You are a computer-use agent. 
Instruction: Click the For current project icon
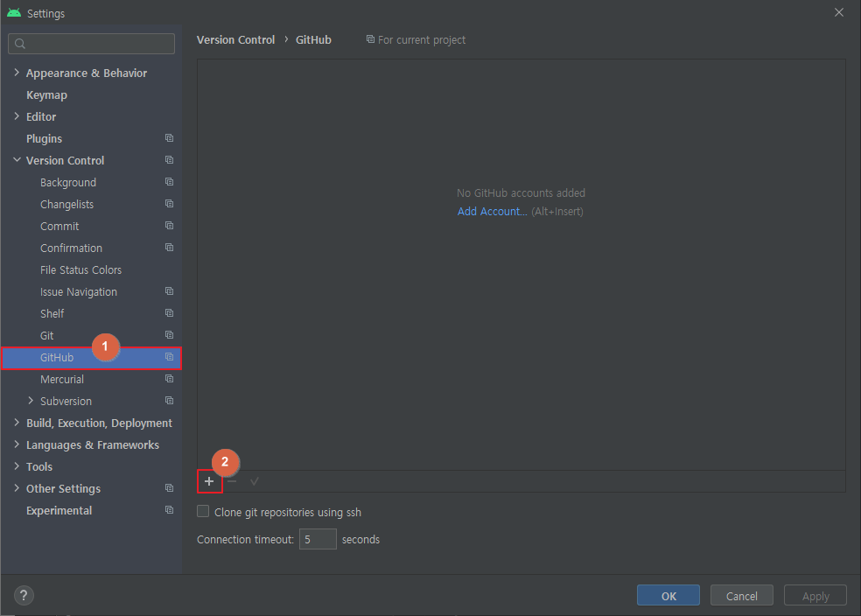[x=371, y=39]
